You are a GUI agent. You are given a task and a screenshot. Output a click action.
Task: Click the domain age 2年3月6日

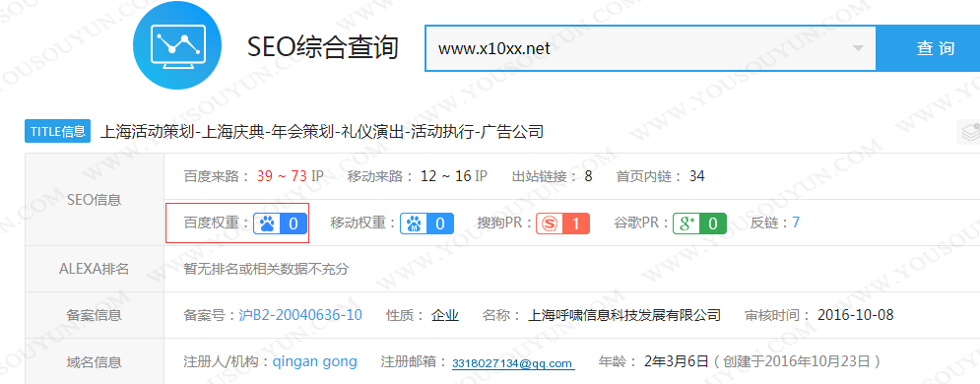click(x=677, y=361)
